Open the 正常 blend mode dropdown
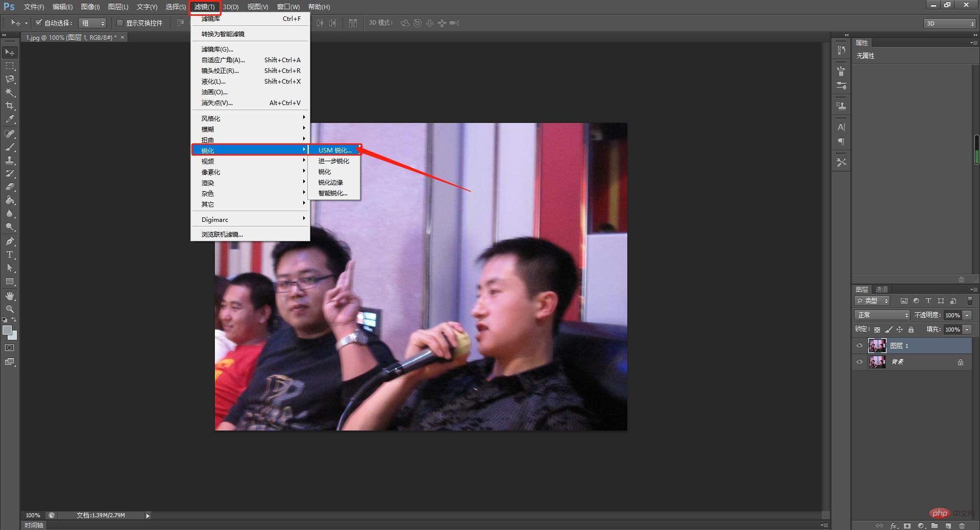 882,315
